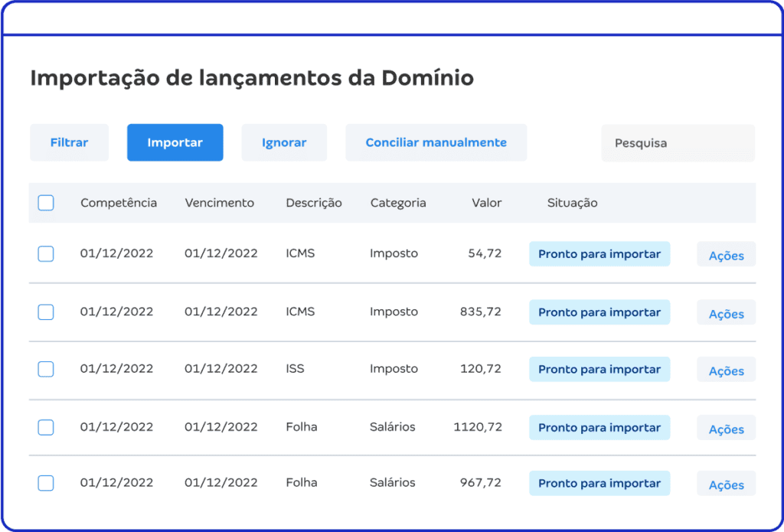Click Folha in the 1120,72 row
The width and height of the screenshot is (784, 532).
coord(302,427)
